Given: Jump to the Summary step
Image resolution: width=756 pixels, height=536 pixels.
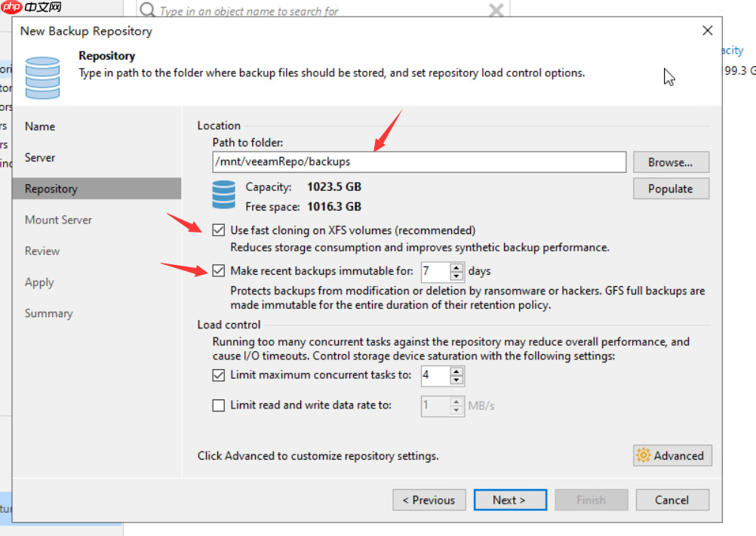Looking at the screenshot, I should (x=48, y=313).
